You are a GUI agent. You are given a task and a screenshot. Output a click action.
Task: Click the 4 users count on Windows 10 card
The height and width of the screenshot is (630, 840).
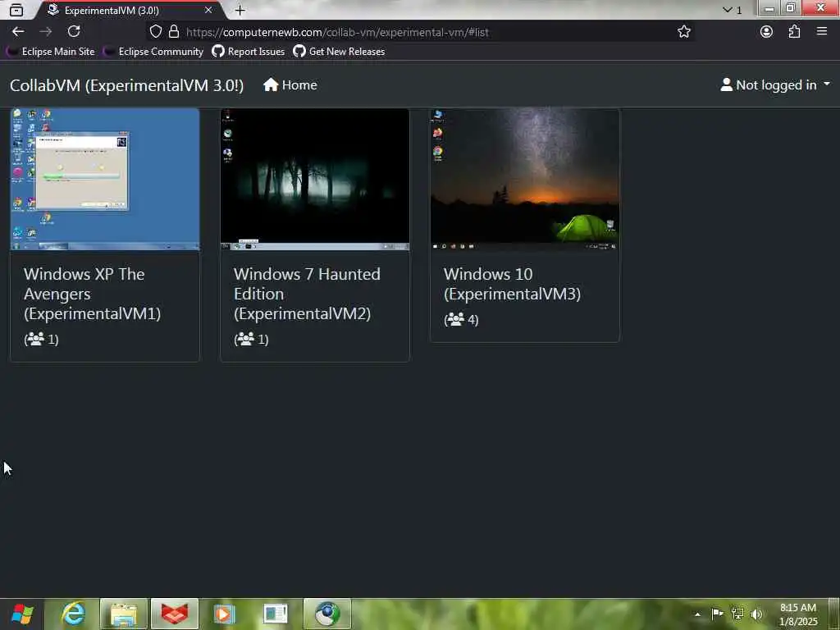click(461, 320)
